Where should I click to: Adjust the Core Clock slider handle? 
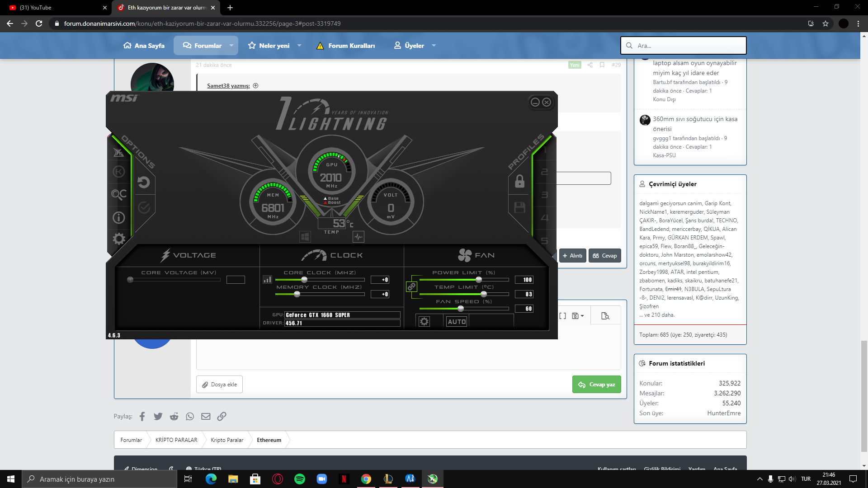[x=304, y=280]
